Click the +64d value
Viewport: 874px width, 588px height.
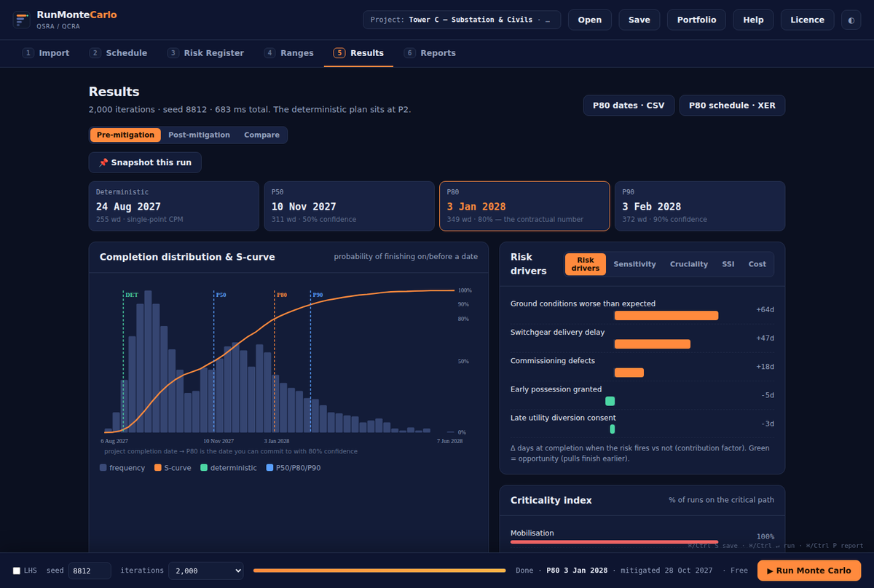(x=765, y=309)
